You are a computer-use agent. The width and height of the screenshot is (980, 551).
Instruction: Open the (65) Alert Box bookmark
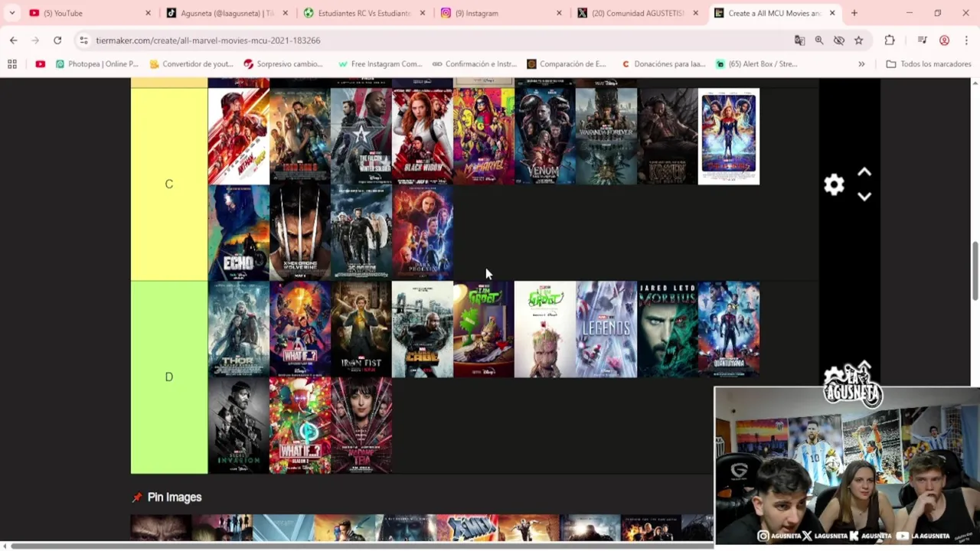[x=756, y=64]
